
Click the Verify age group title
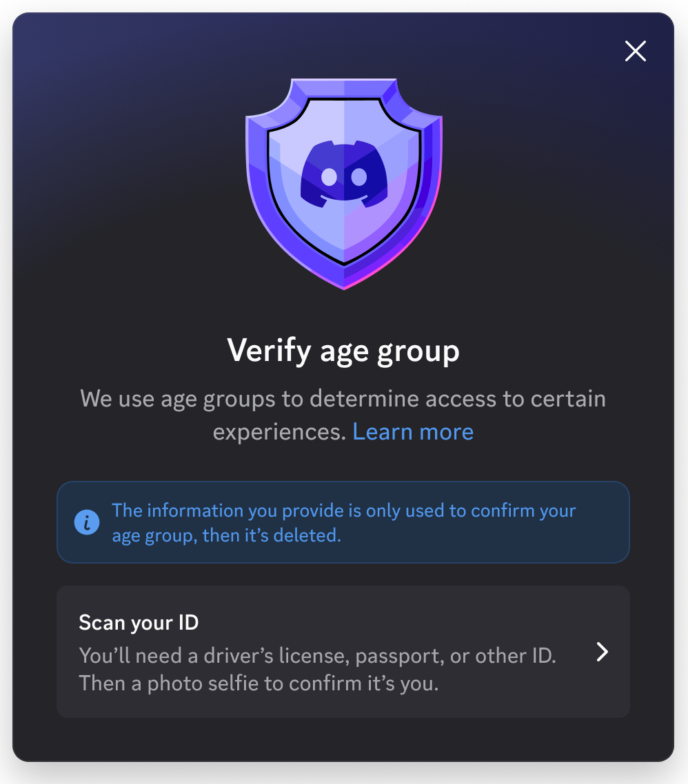[343, 351]
